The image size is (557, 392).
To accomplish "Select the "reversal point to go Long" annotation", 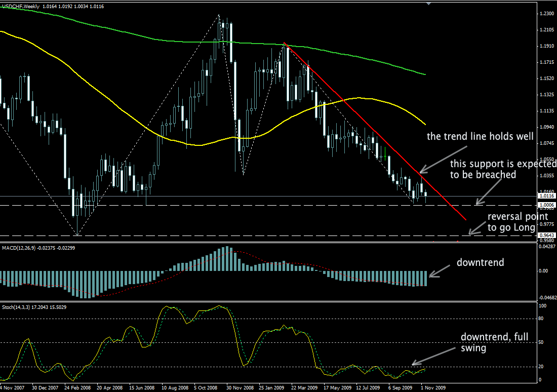I will click(510, 222).
